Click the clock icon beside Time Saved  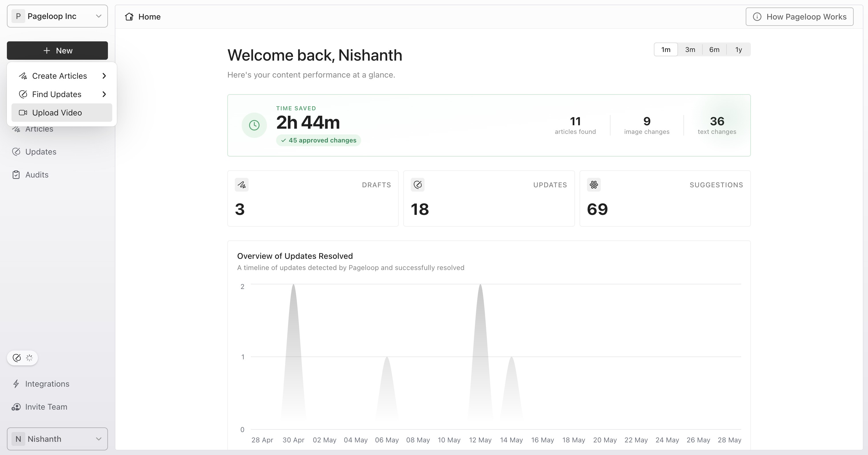point(254,125)
